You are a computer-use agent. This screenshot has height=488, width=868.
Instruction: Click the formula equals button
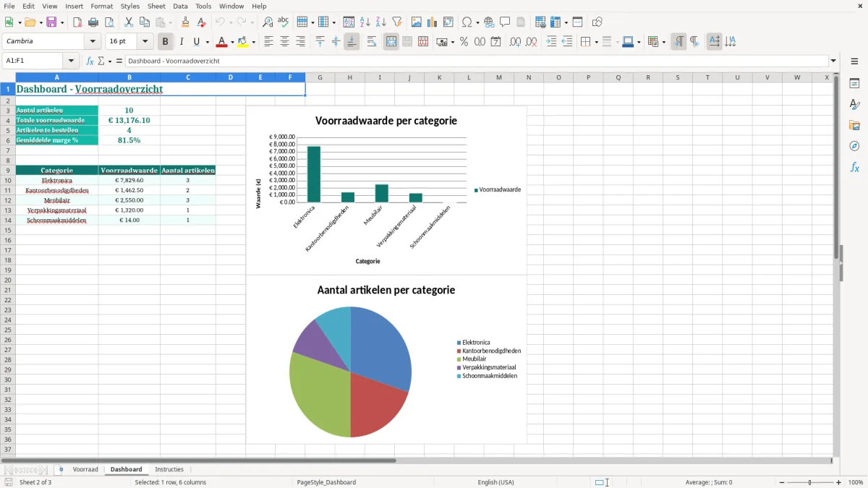pyautogui.click(x=119, y=61)
